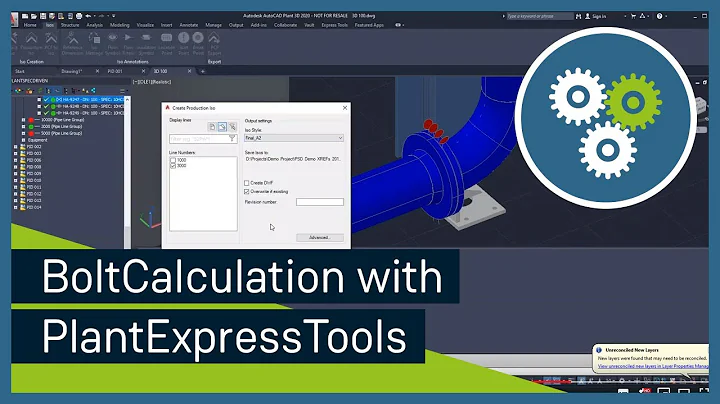Expand the PID 014 tree node

16,208
